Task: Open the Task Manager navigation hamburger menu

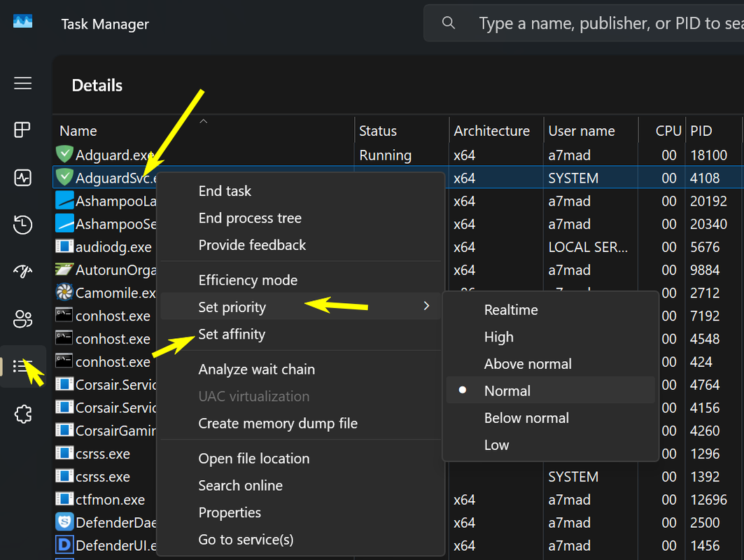Action: (x=22, y=83)
